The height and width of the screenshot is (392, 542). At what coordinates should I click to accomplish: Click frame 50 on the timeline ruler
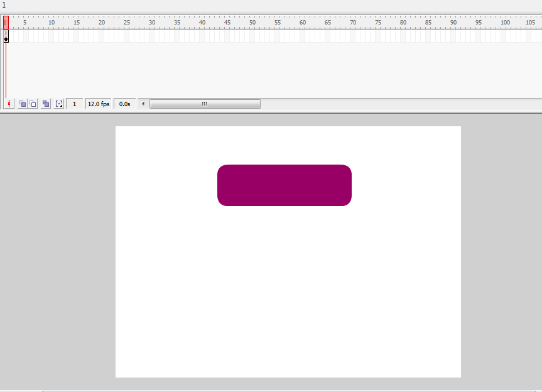(x=252, y=23)
